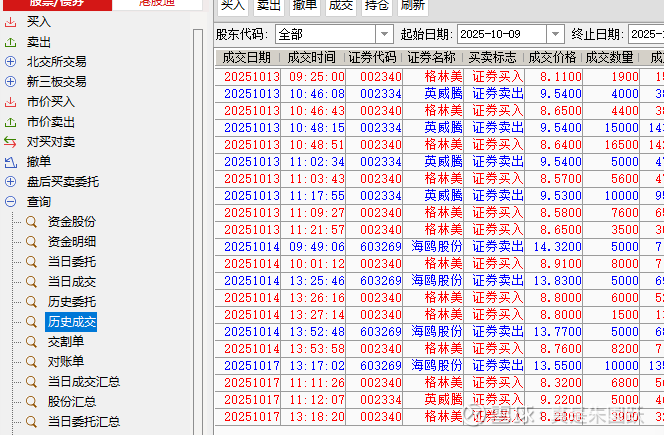Viewport: 664px width, 435px height.
Task: Sort by 成交日期 column header
Action: 246,57
